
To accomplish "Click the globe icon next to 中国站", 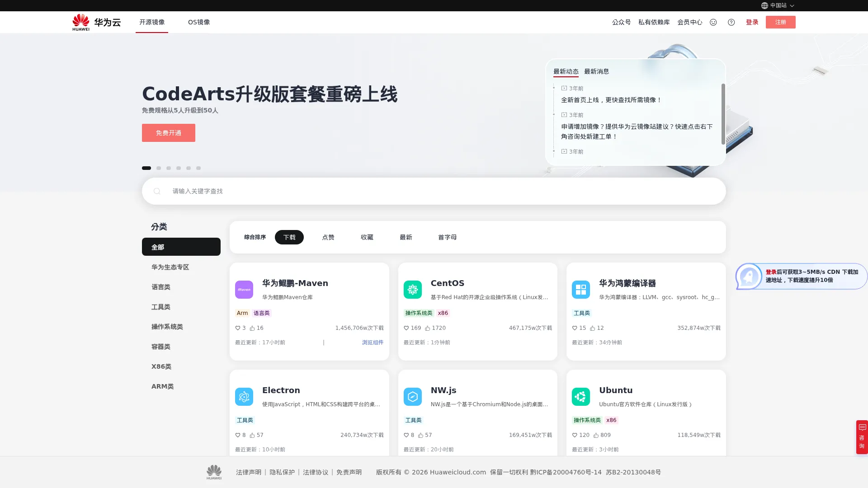I will point(764,5).
